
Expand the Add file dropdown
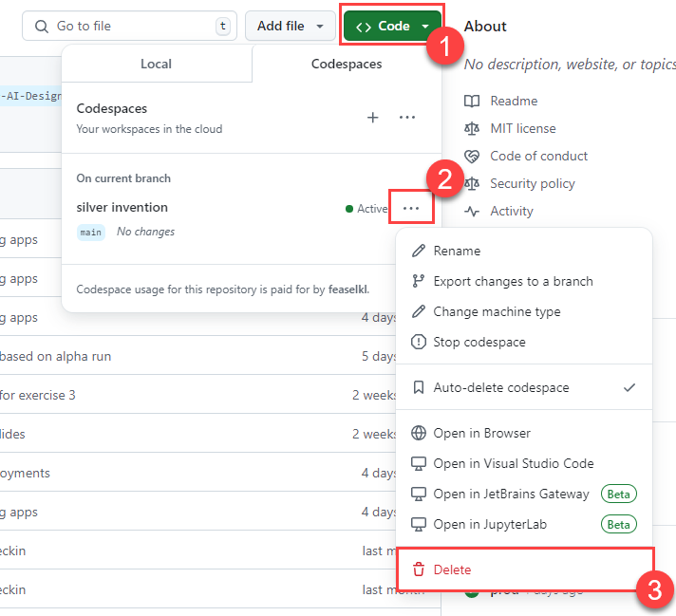pyautogui.click(x=290, y=27)
